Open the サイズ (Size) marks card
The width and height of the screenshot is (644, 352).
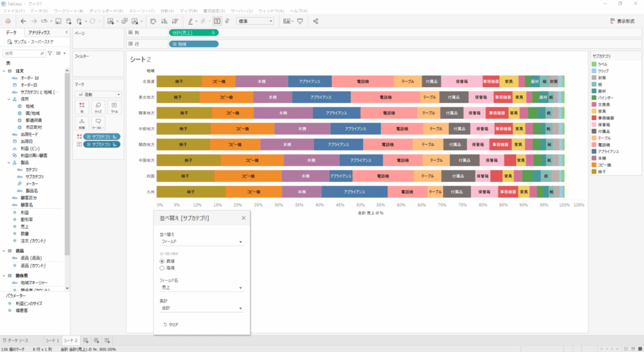98,107
